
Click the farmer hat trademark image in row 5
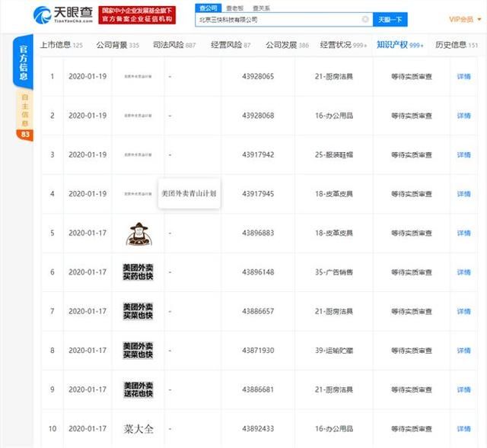tap(138, 233)
